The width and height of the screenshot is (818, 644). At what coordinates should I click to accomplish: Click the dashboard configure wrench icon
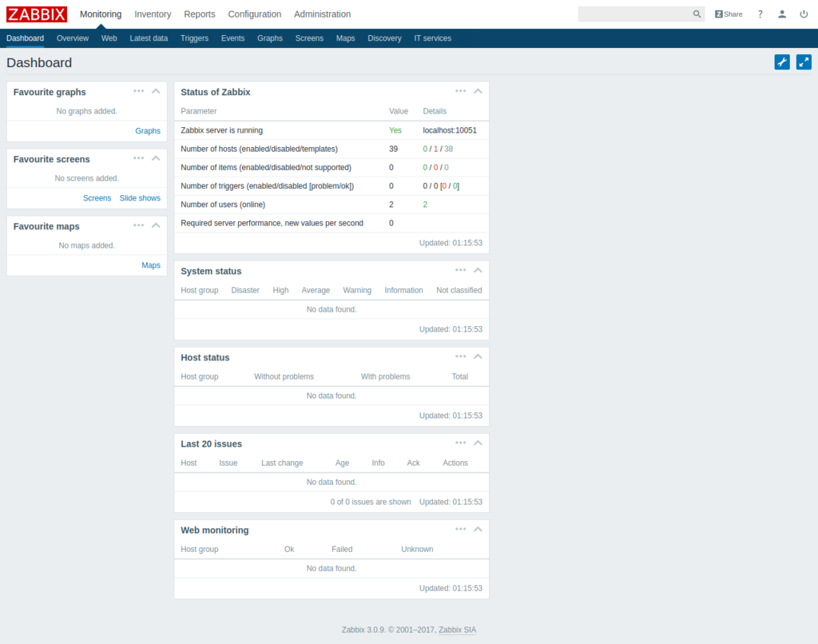click(x=782, y=62)
